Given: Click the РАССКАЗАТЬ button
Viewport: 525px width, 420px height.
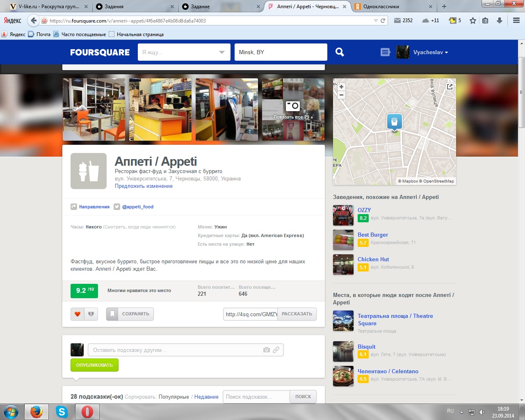Looking at the screenshot, I should coord(297,314).
